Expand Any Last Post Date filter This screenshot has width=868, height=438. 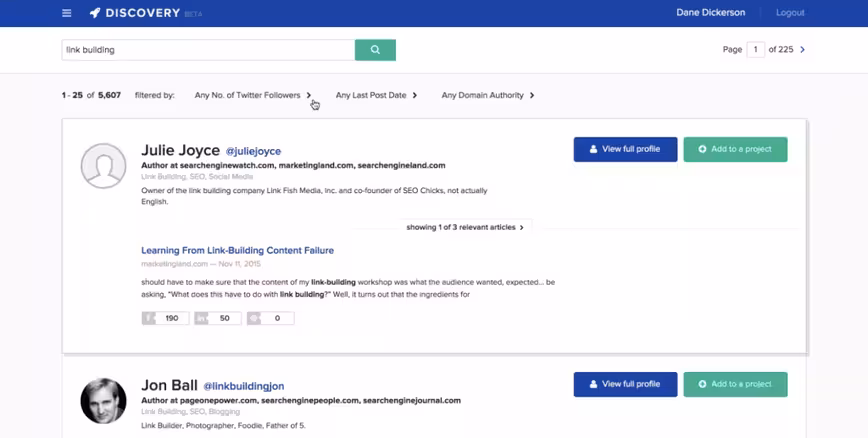tap(376, 95)
